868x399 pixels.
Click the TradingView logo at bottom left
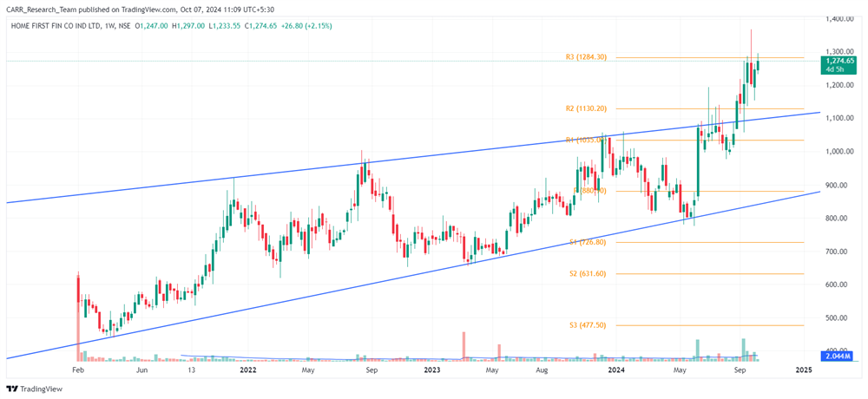[x=34, y=389]
